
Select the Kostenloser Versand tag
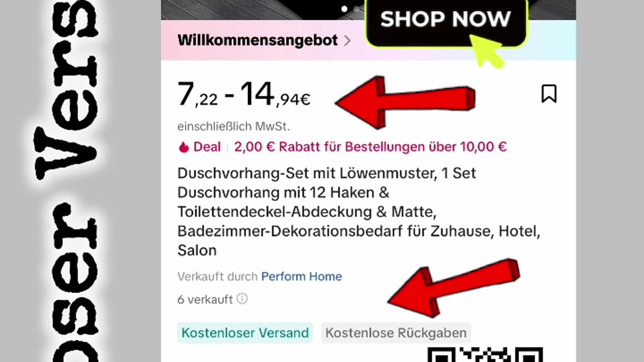tap(245, 333)
